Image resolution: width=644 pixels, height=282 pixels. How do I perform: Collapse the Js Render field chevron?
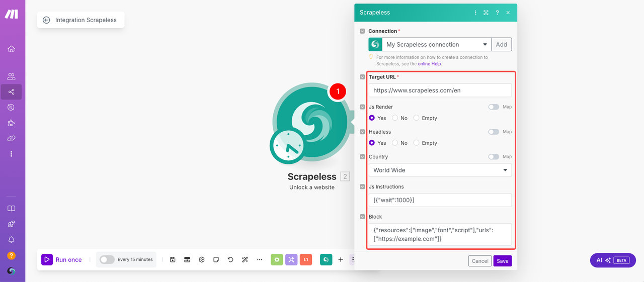click(362, 107)
